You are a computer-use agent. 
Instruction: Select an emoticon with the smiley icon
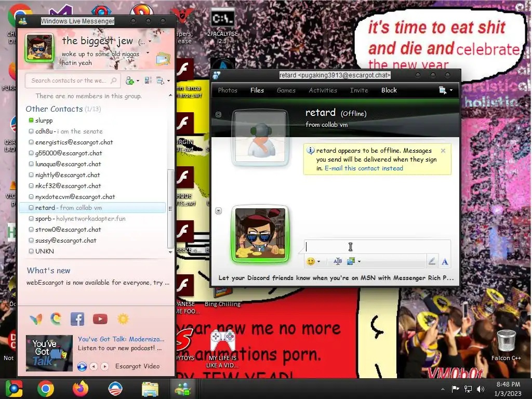310,261
